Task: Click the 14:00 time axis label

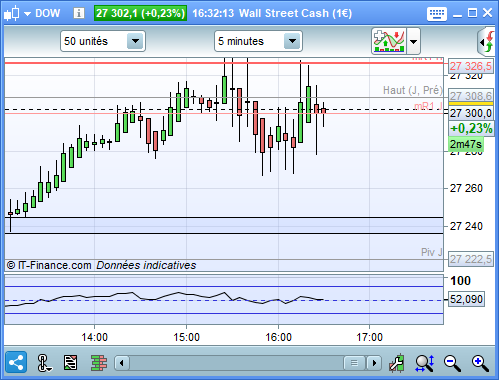Action: coord(95,337)
